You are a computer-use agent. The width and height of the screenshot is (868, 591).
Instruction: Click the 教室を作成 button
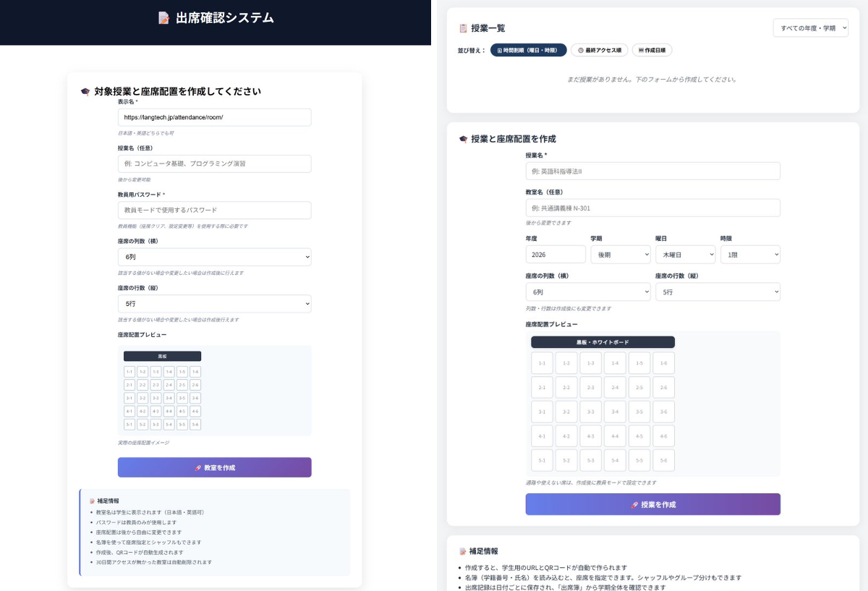tap(215, 467)
